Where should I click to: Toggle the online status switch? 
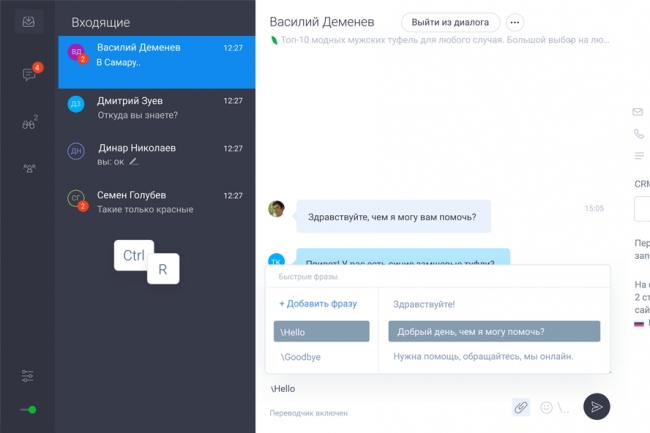coord(28,410)
